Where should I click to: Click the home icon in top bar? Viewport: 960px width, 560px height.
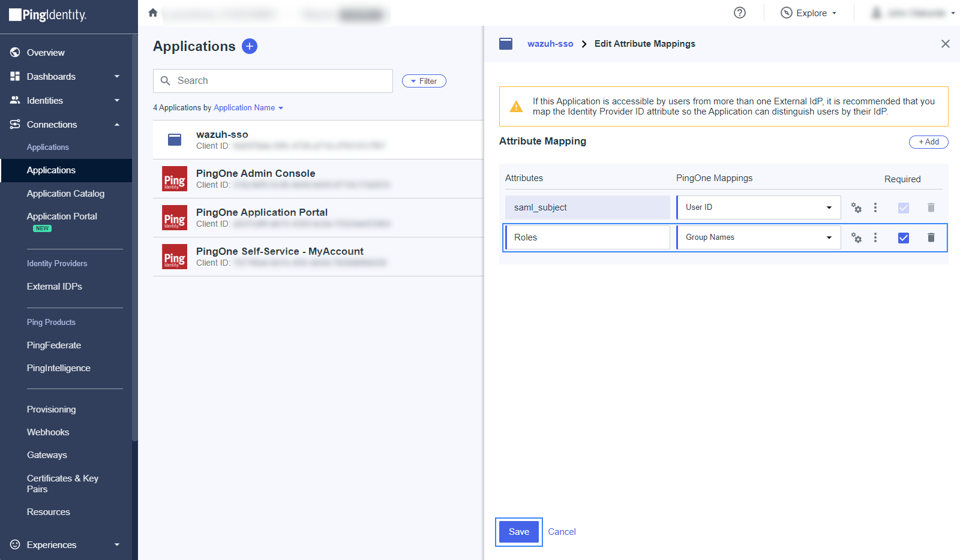pyautogui.click(x=153, y=13)
